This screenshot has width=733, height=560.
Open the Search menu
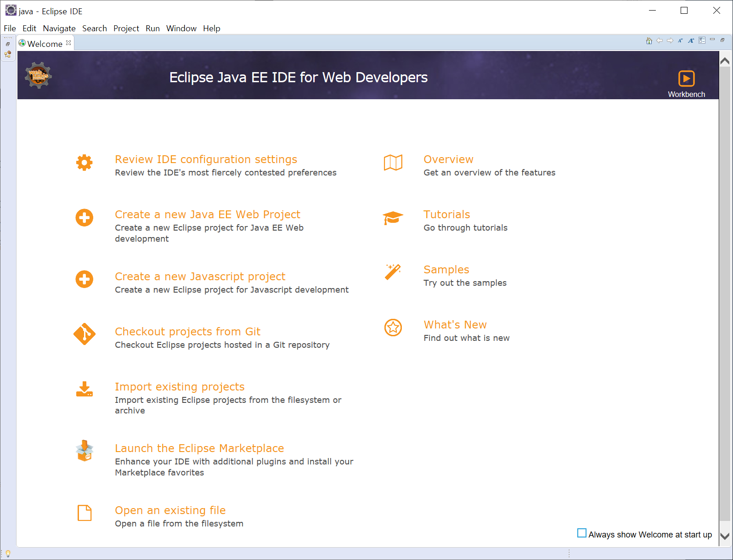click(95, 28)
